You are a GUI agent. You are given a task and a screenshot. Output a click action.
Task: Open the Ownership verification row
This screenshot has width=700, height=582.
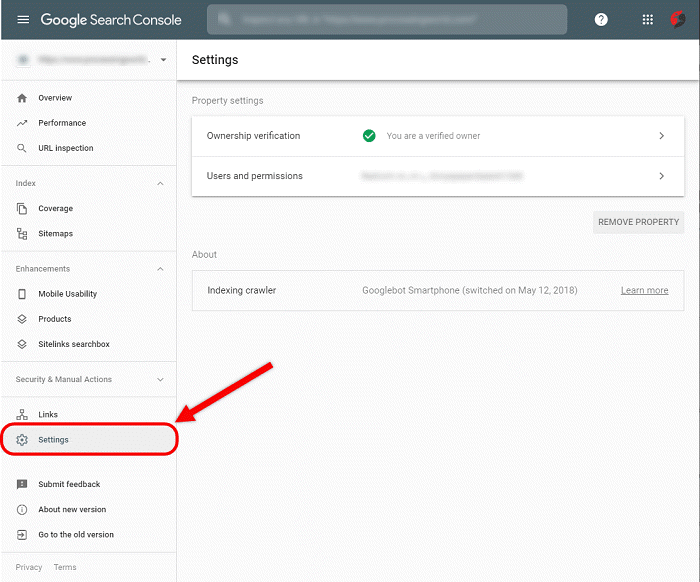tap(437, 136)
